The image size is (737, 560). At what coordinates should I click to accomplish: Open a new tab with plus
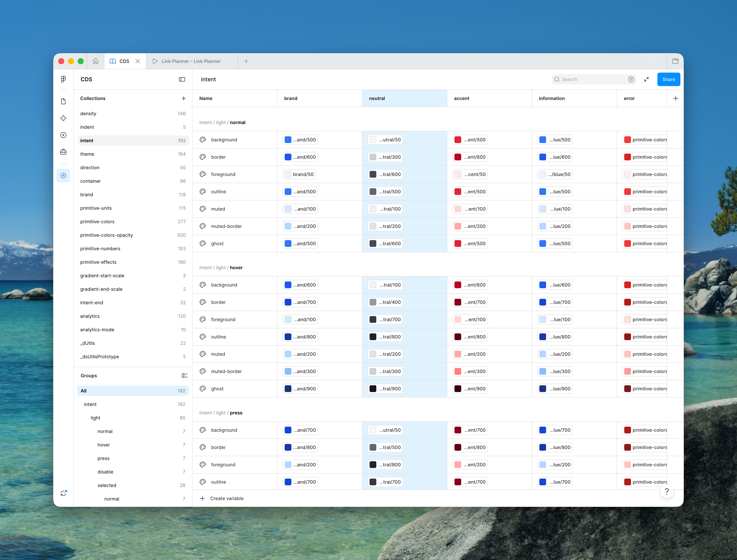pos(246,61)
